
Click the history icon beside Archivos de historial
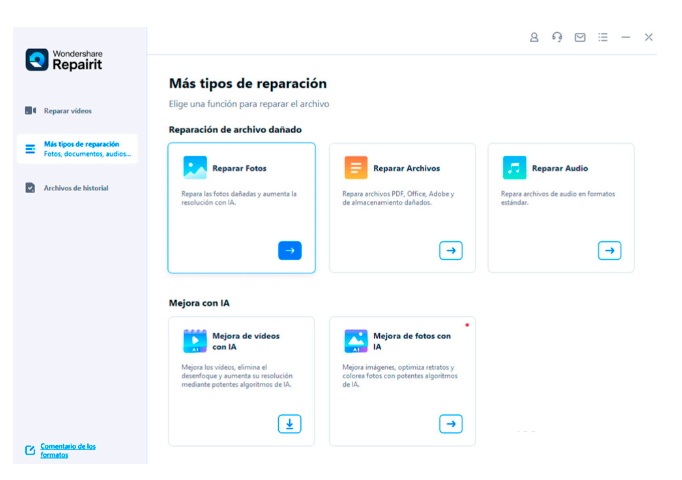[x=30, y=188]
